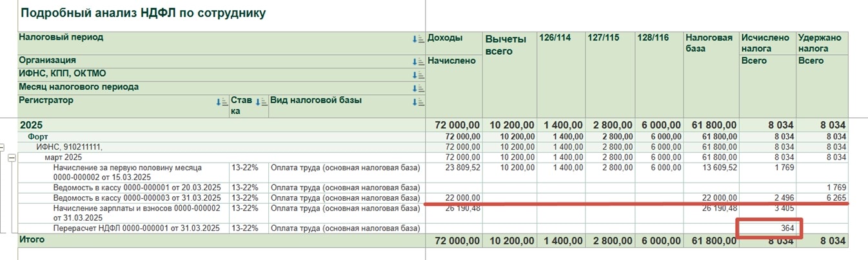Select Итого Удержано налога 8 034
The image size is (868, 260).
[x=833, y=240]
